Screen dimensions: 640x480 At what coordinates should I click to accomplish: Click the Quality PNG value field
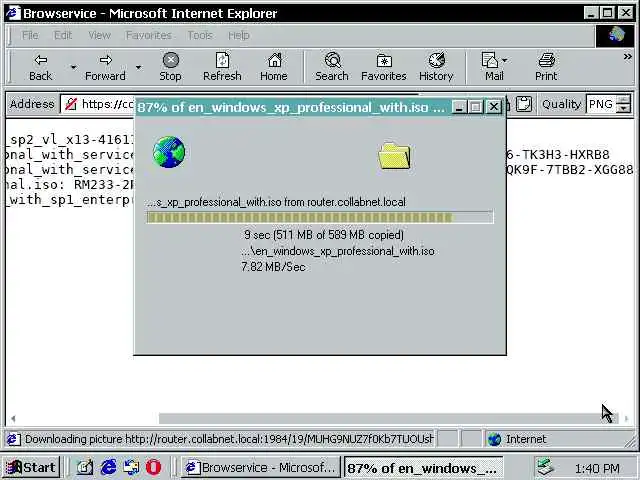tap(601, 104)
